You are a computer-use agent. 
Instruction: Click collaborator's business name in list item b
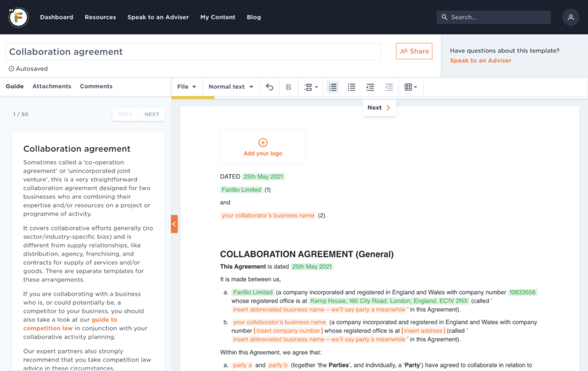279,322
